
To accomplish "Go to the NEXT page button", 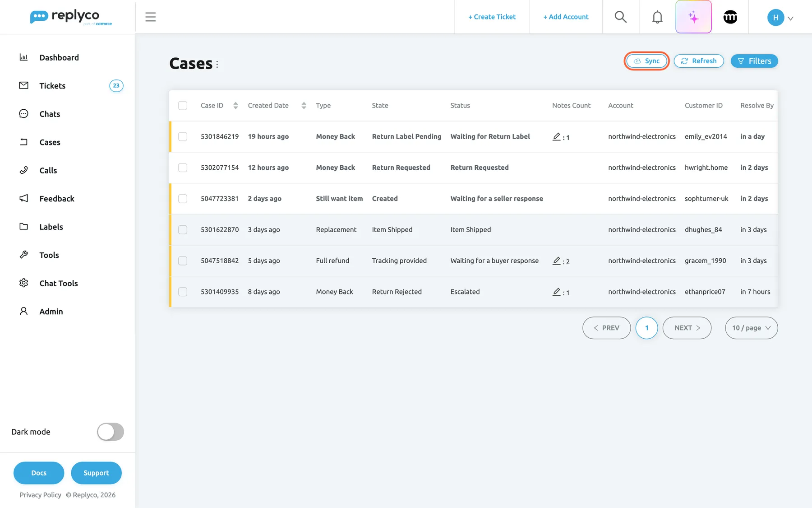I will click(x=687, y=328).
